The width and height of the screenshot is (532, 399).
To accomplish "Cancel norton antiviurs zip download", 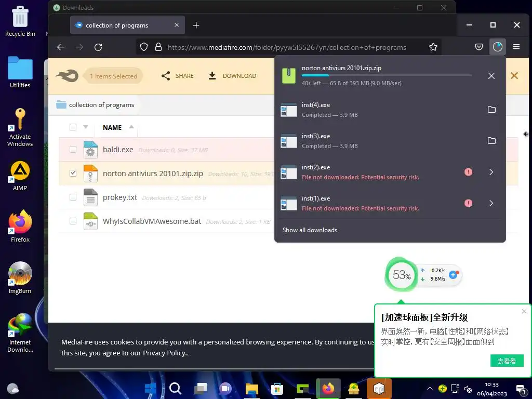I will pos(491,76).
